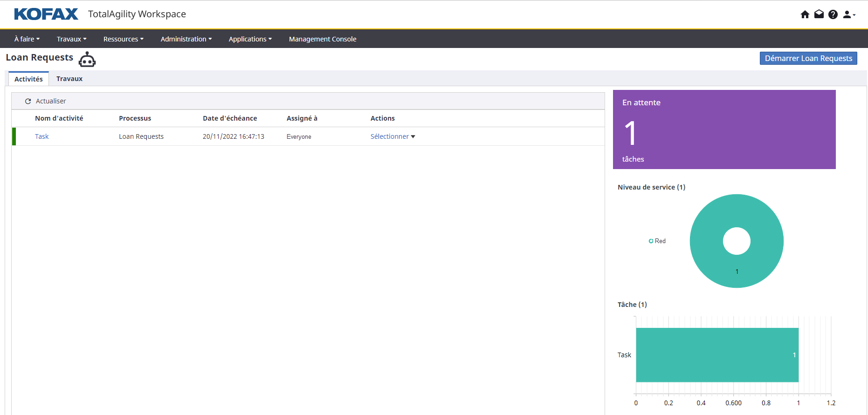Open the Administration dropdown menu
The height and width of the screenshot is (415, 868).
point(186,39)
